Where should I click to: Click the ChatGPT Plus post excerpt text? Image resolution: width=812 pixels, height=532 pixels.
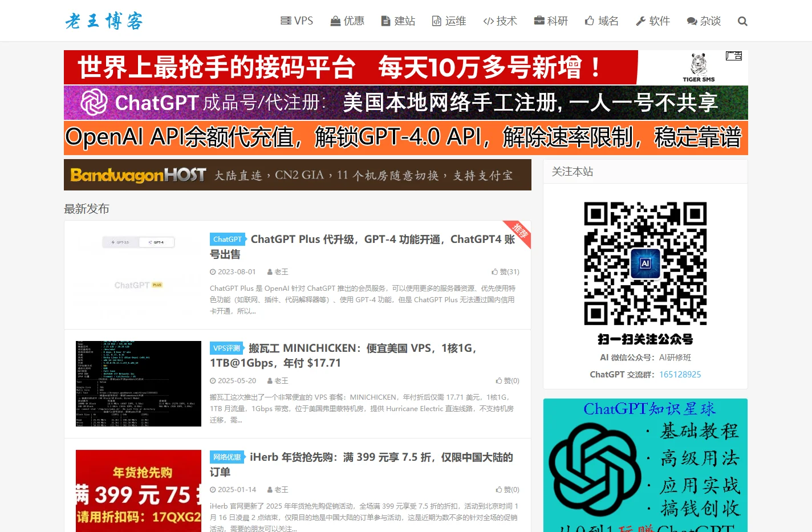coord(363,299)
